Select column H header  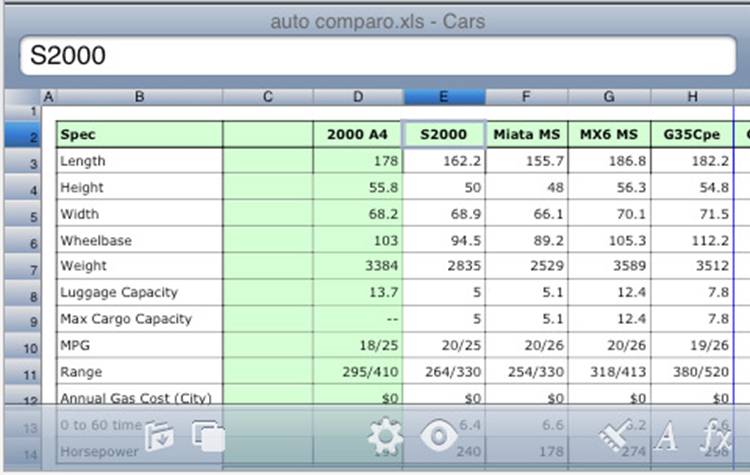(x=692, y=97)
